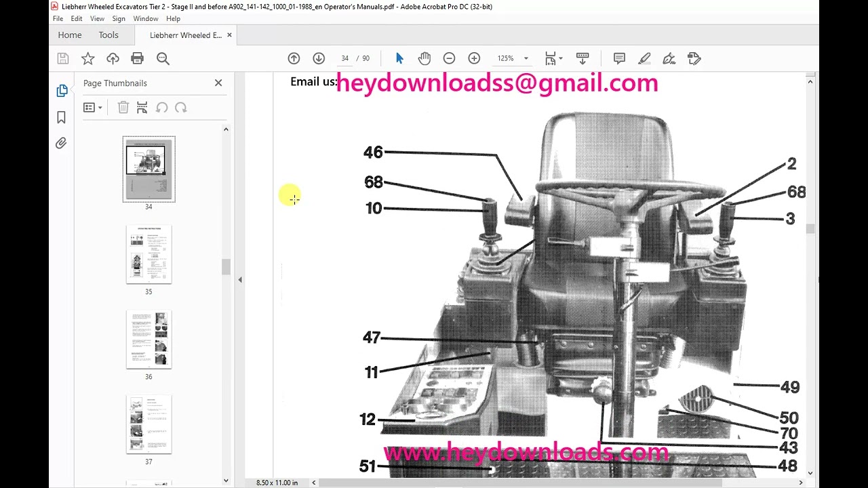Open the View menu
Screen dimensions: 868x488
pyautogui.click(x=97, y=19)
